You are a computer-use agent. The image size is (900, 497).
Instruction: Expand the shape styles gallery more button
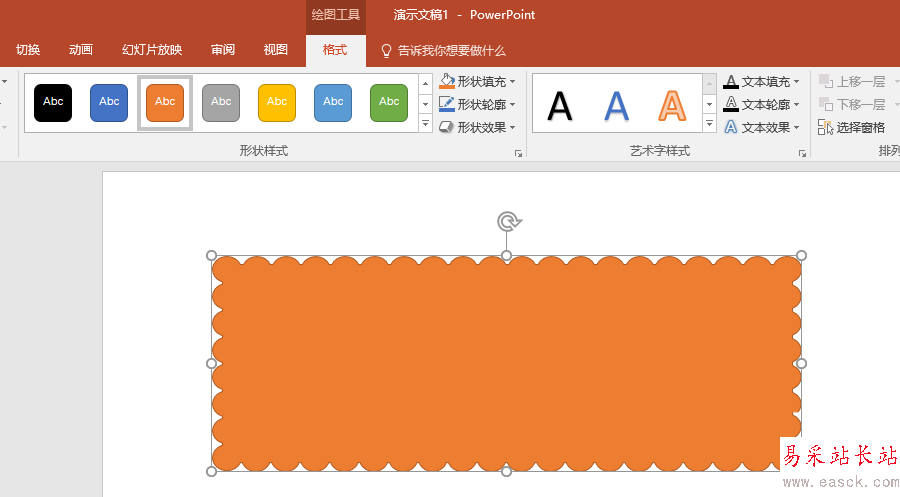(x=425, y=123)
